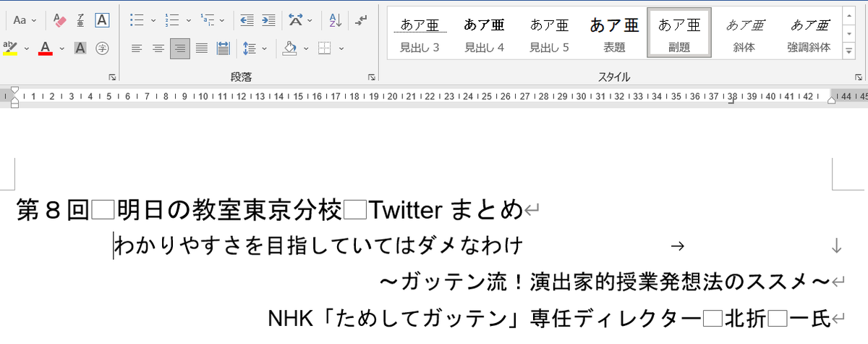The width and height of the screenshot is (868, 344).
Task: Toggle Show/Hide formatting marks
Action: [362, 20]
